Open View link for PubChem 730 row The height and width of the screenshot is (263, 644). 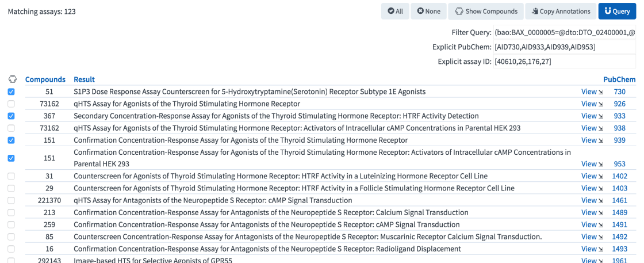pyautogui.click(x=592, y=92)
